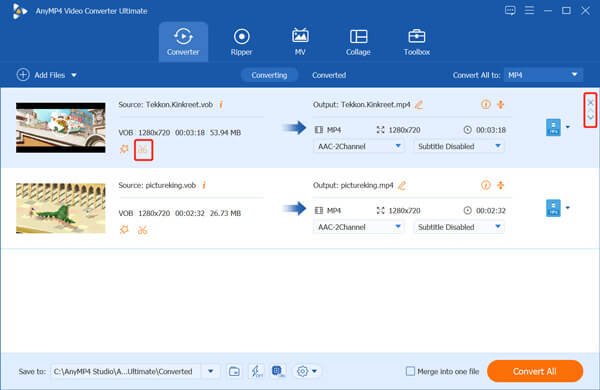Open Subtitle Disabled dropdown for Tekkon.Kinkreet
Viewport: 600px width, 390px height.
(x=459, y=146)
